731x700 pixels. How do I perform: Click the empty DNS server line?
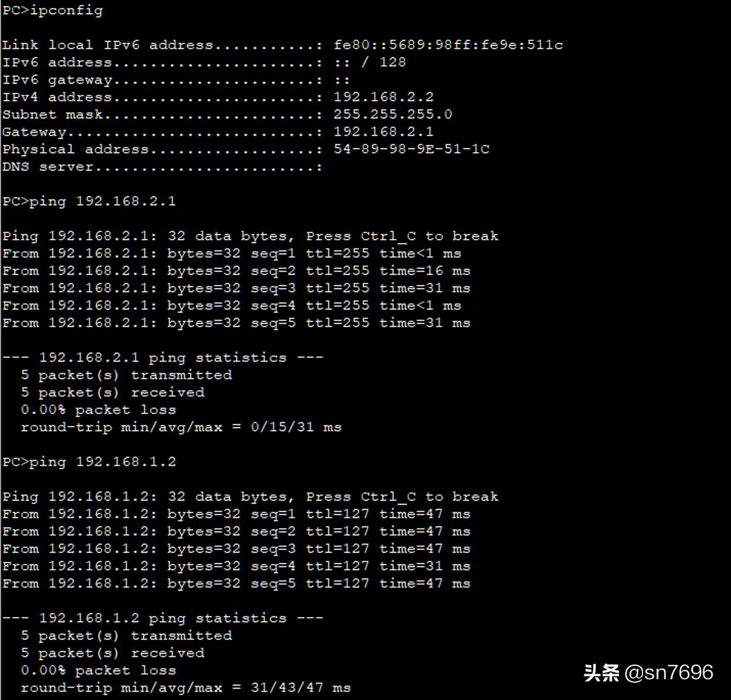pyautogui.click(x=163, y=167)
